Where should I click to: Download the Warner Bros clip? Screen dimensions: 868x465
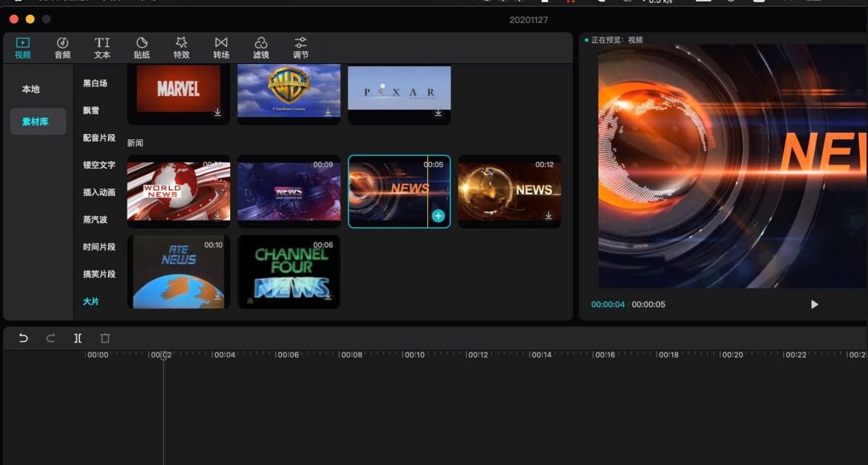click(328, 113)
